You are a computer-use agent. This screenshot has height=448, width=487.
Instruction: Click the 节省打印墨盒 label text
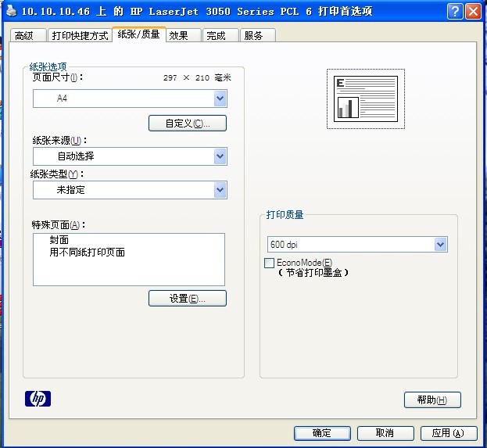point(313,273)
